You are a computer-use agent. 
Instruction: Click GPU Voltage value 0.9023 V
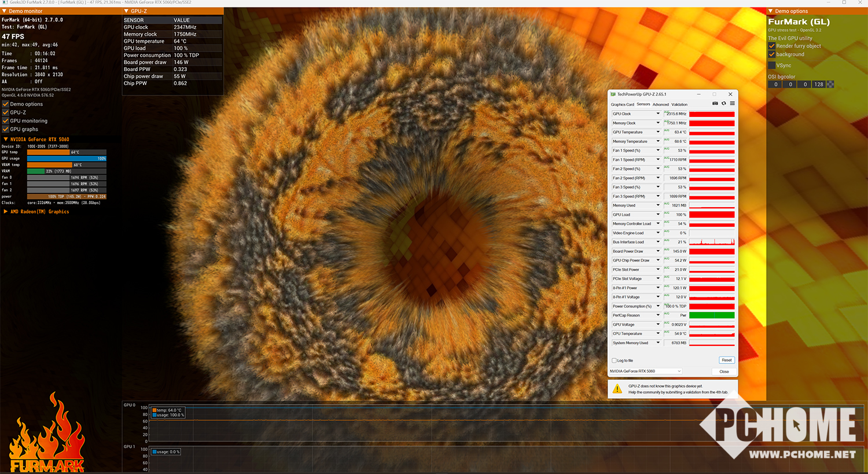[676, 325]
